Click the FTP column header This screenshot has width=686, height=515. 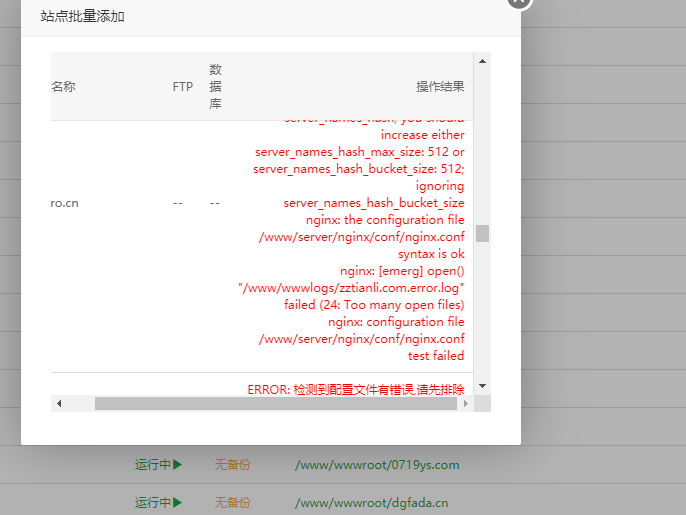tap(182, 87)
